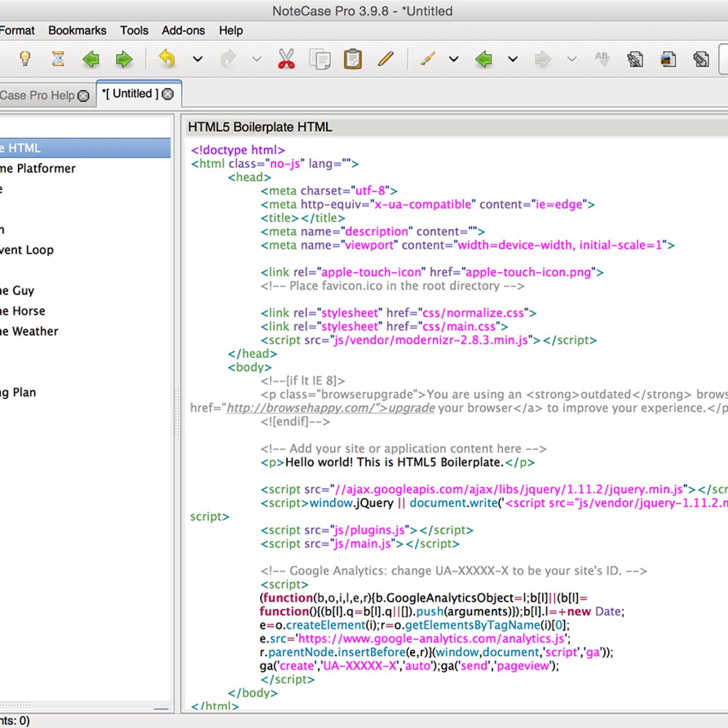This screenshot has height=728, width=728.
Task: Switch to the Untitled document tab
Action: point(131,93)
